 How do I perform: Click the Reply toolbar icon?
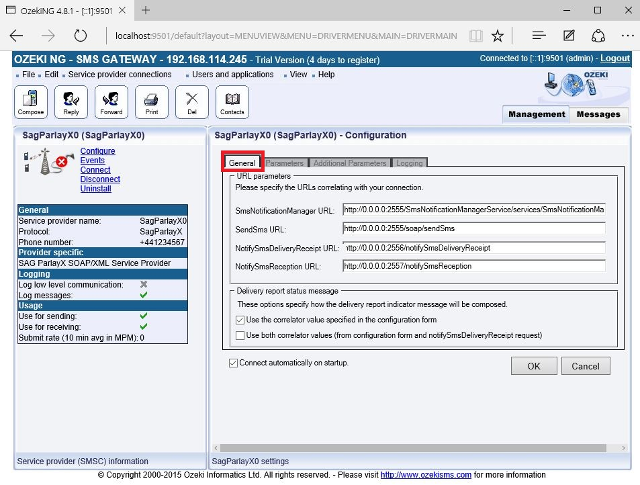click(x=71, y=102)
